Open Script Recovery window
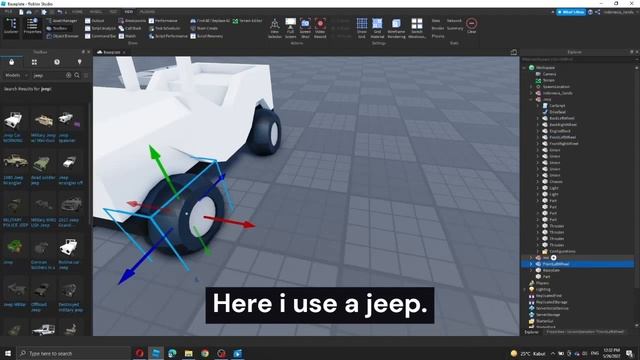The width and height of the screenshot is (640, 360). (x=207, y=36)
